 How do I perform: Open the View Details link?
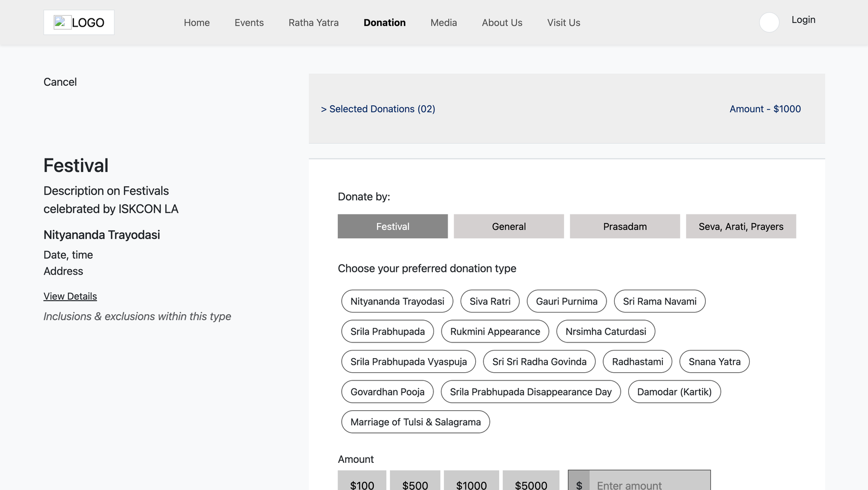click(x=70, y=296)
